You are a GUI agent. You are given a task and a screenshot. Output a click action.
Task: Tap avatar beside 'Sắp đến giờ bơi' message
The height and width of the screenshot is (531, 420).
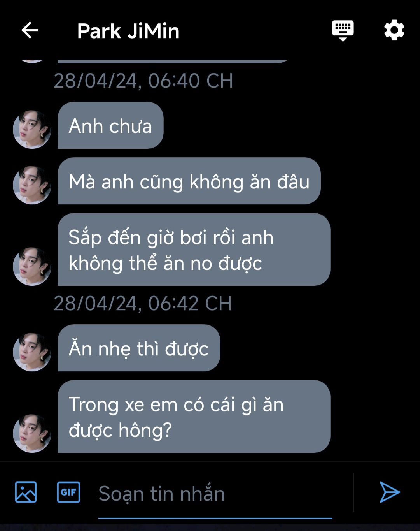32,266
